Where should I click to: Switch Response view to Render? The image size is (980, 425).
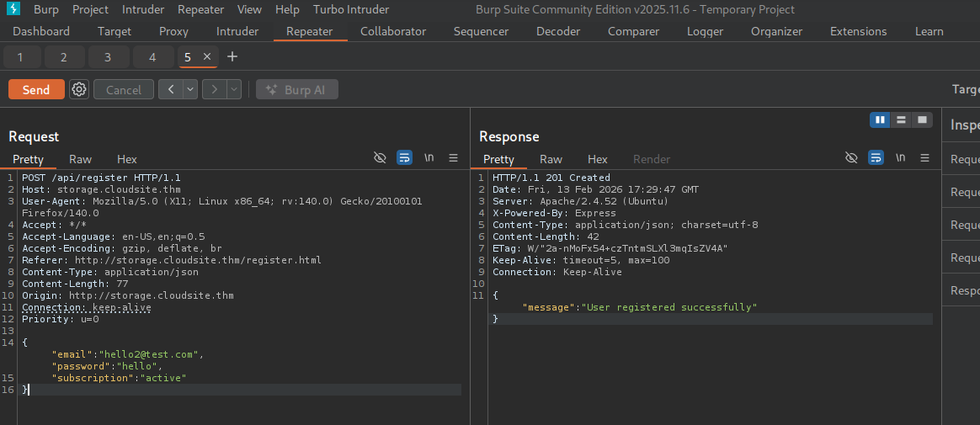652,159
